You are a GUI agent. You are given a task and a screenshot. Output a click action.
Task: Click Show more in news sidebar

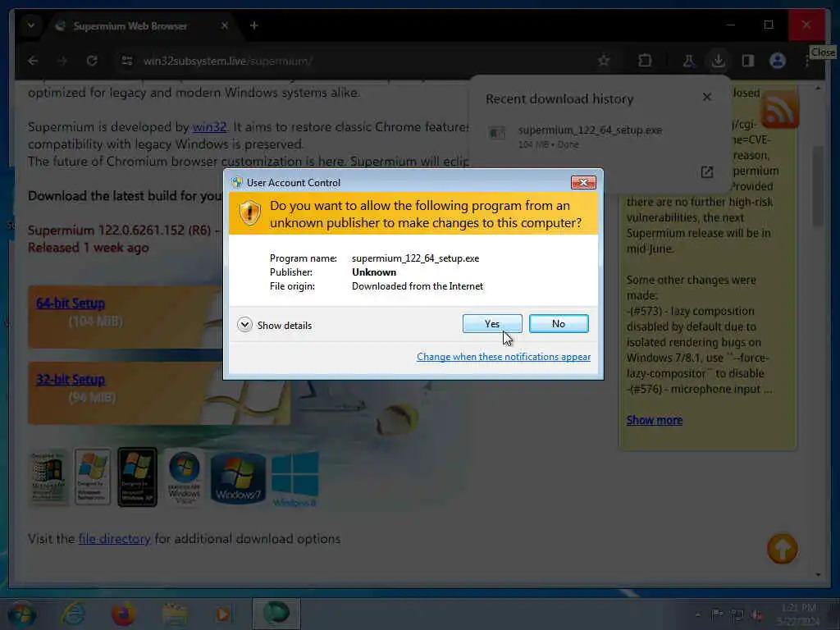point(654,420)
